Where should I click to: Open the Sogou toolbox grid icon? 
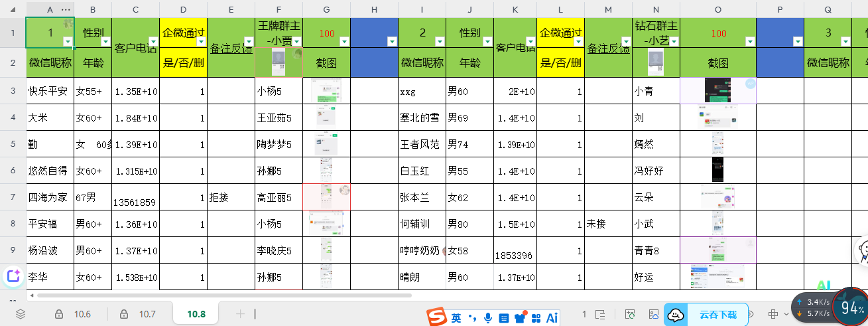tap(536, 318)
